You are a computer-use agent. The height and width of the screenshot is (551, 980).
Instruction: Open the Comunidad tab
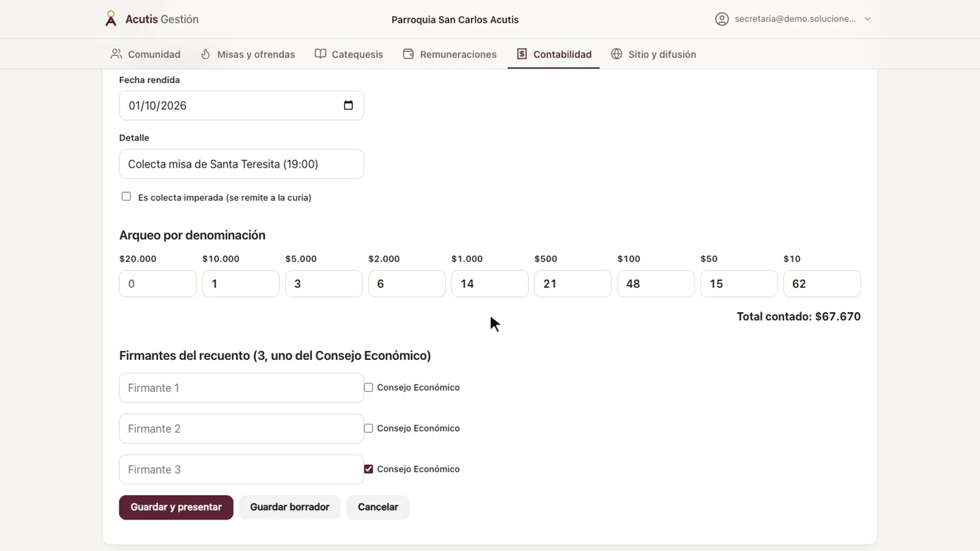(x=146, y=54)
